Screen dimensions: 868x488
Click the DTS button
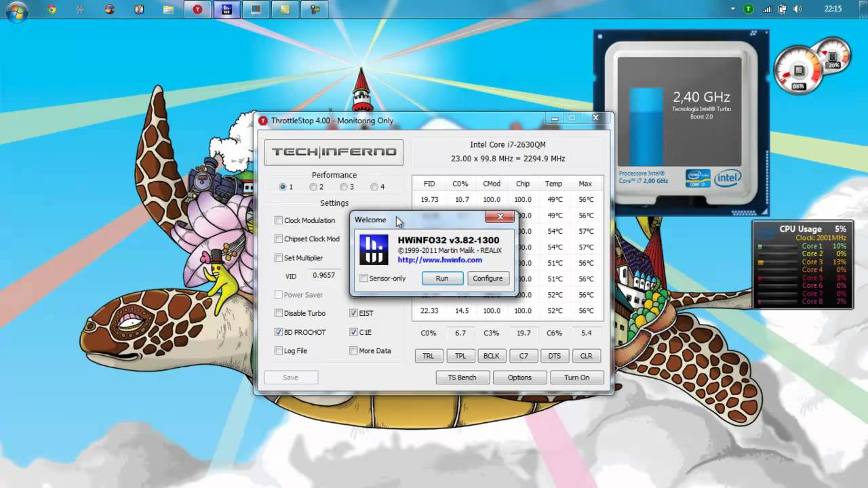[555, 356]
